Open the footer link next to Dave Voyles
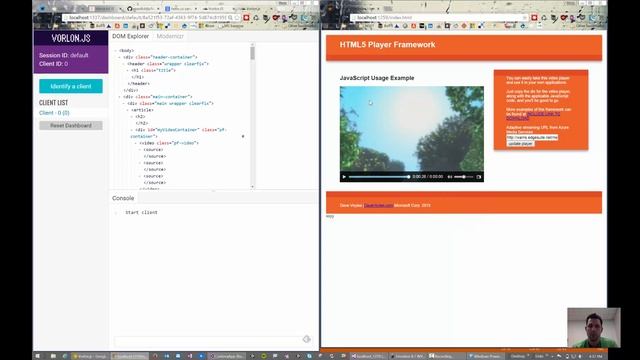Image resolution: width=640 pixels, height=360 pixels. coord(378,205)
